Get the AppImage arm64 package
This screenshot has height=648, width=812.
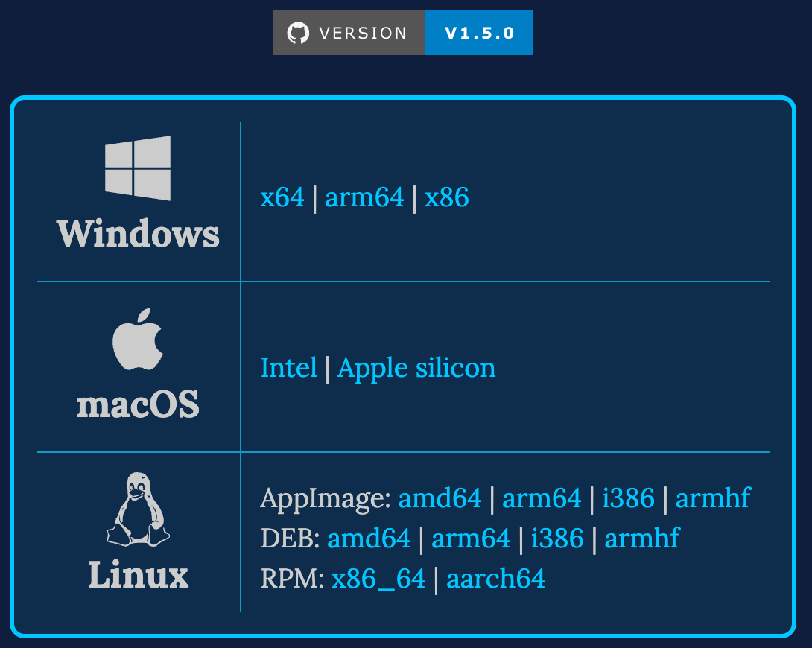(x=542, y=498)
